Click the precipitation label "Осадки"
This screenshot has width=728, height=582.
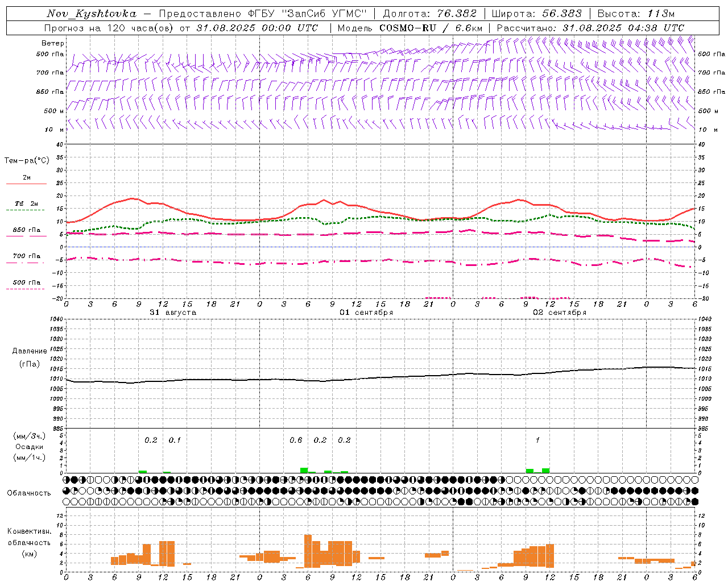pyautogui.click(x=30, y=447)
